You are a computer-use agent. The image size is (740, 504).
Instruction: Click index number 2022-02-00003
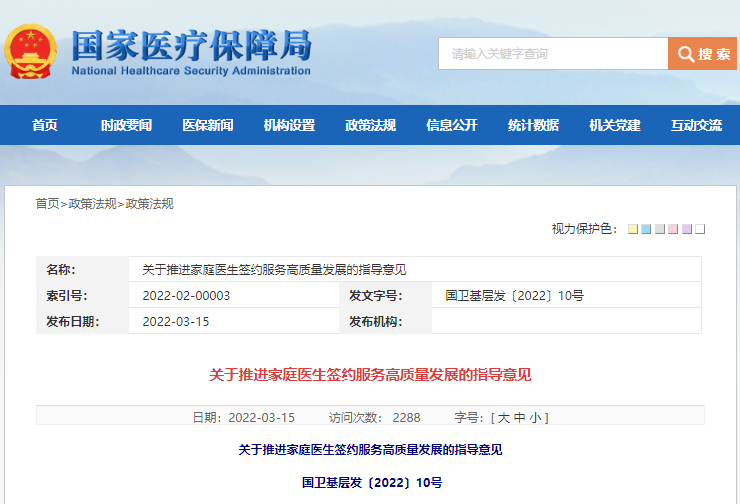(x=186, y=295)
